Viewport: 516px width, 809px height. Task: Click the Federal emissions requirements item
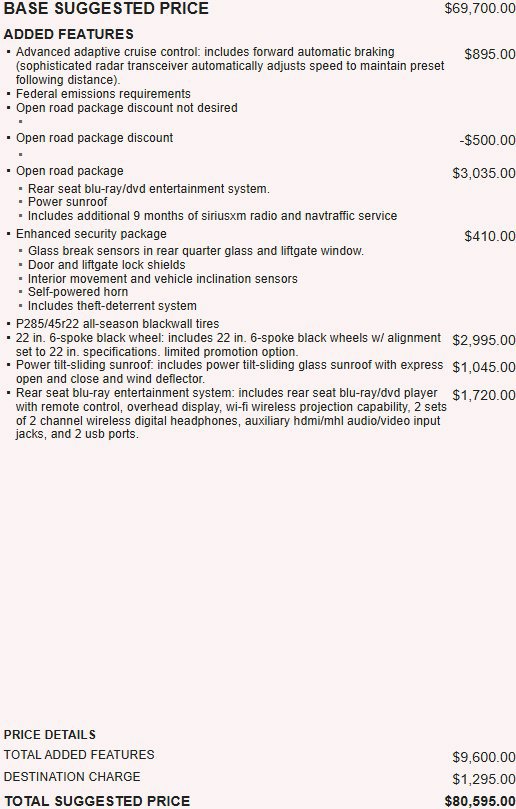click(103, 93)
